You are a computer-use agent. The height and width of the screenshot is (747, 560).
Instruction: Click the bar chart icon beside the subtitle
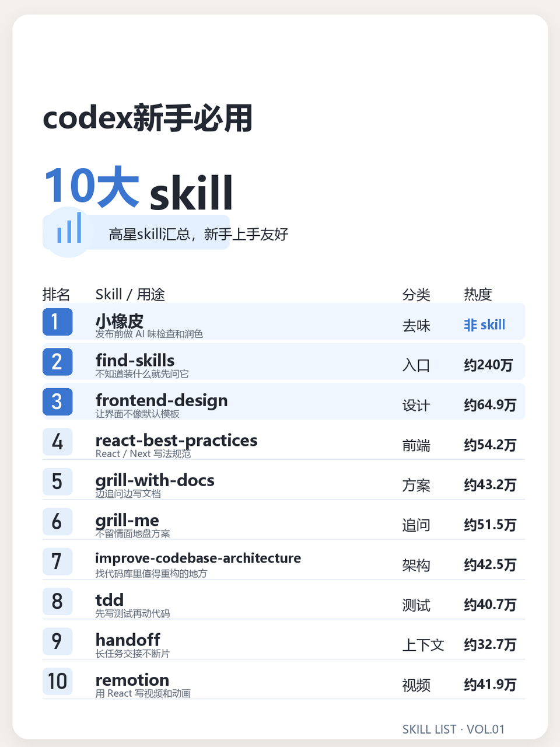[69, 228]
